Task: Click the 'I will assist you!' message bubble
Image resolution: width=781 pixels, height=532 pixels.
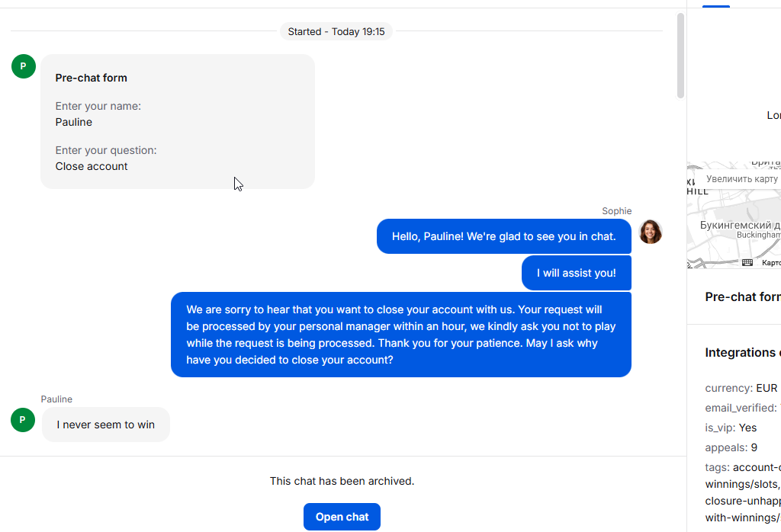Action: click(576, 273)
